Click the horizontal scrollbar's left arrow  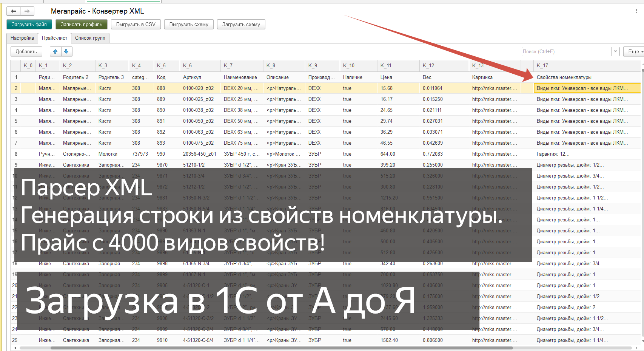tap(15, 348)
